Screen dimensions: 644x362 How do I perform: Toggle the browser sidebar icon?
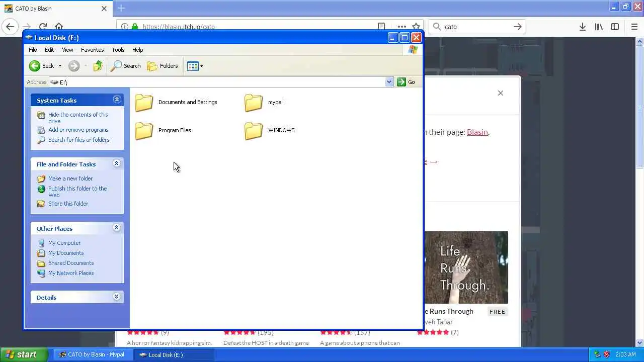tap(615, 27)
